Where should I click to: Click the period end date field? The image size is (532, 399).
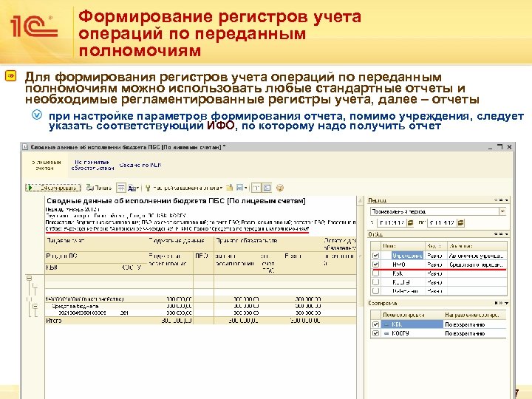point(441,223)
